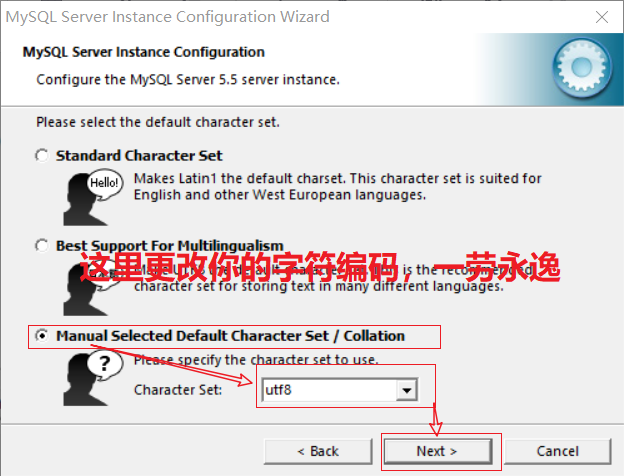
Task: Click the Manual Selected Default Character Set / Collation label
Action: (230, 336)
